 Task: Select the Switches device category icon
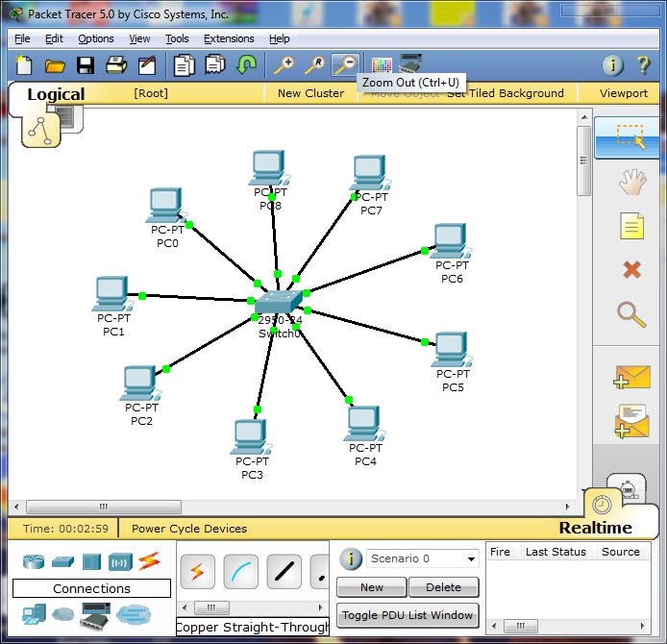pyautogui.click(x=62, y=562)
